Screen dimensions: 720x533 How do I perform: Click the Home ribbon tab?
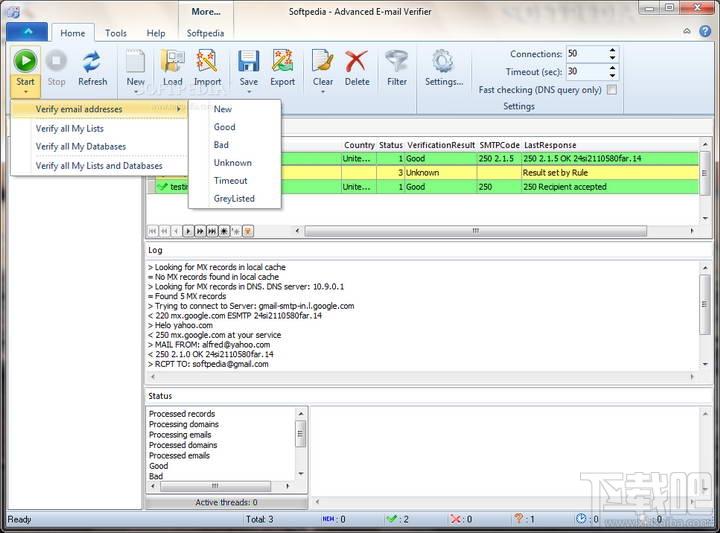coord(73,33)
